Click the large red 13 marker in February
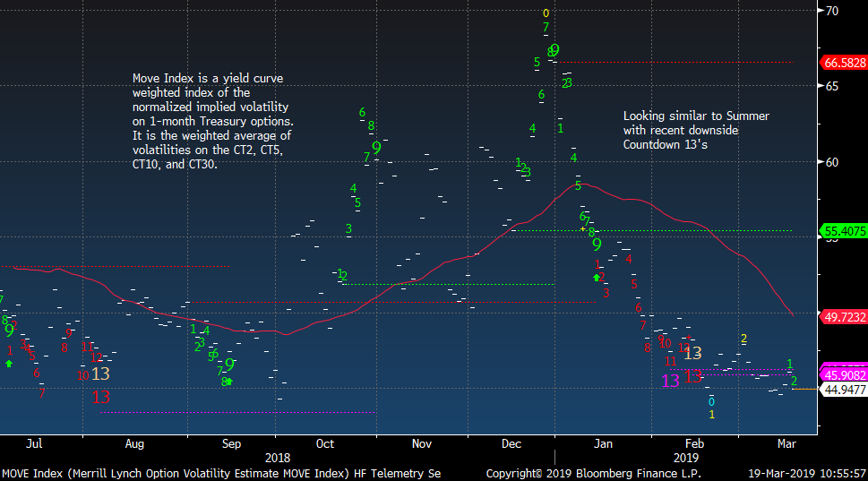 693,376
